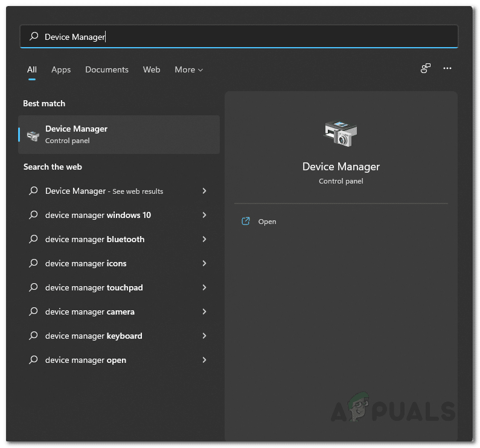Image resolution: width=480 pixels, height=448 pixels.
Task: Click search icon beside 'device manager icons'
Action: tap(33, 263)
